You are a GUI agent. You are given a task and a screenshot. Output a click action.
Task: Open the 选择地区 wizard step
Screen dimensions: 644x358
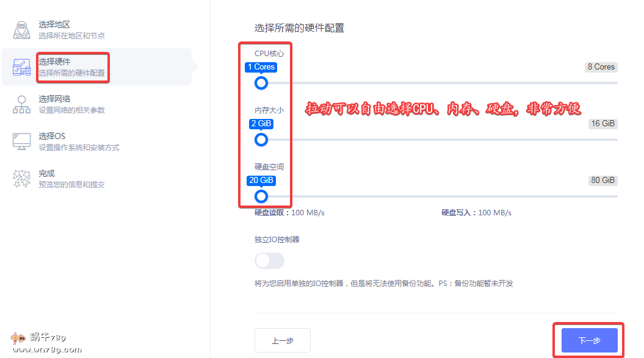[54, 25]
